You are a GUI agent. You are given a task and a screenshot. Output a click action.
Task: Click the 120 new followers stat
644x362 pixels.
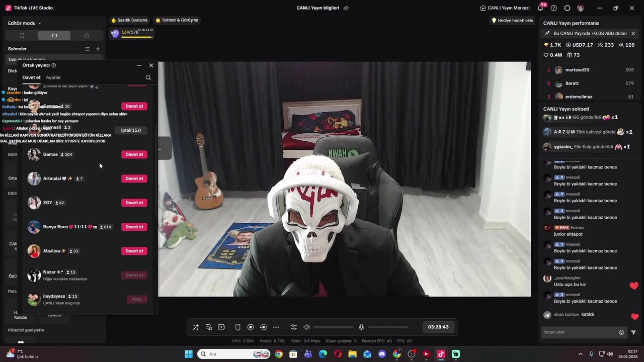(626, 45)
